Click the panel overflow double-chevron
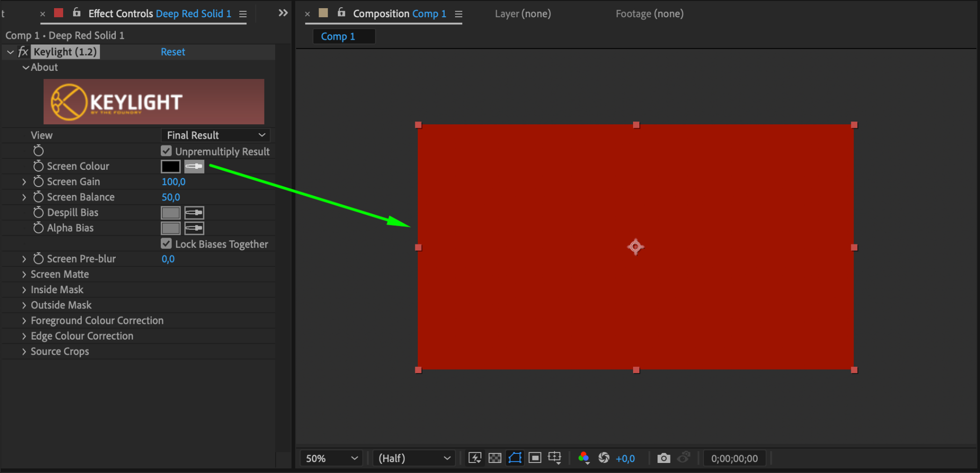Screen dimensions: 980x473 coord(283,13)
